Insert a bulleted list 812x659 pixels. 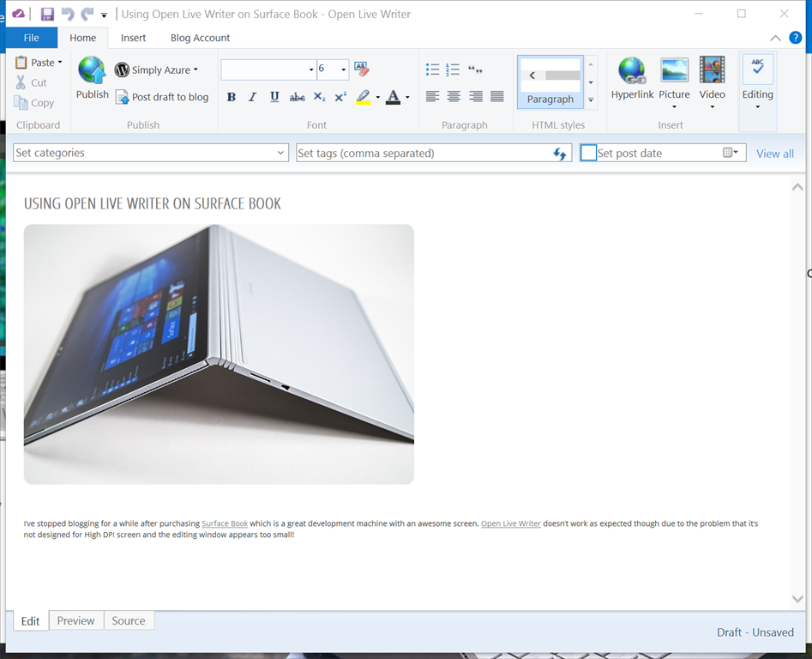click(x=432, y=70)
